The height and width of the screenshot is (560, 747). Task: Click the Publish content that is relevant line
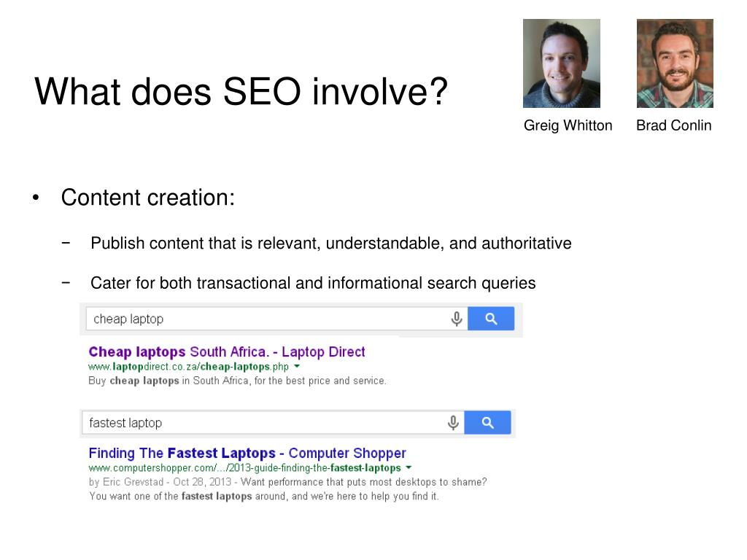(x=331, y=244)
